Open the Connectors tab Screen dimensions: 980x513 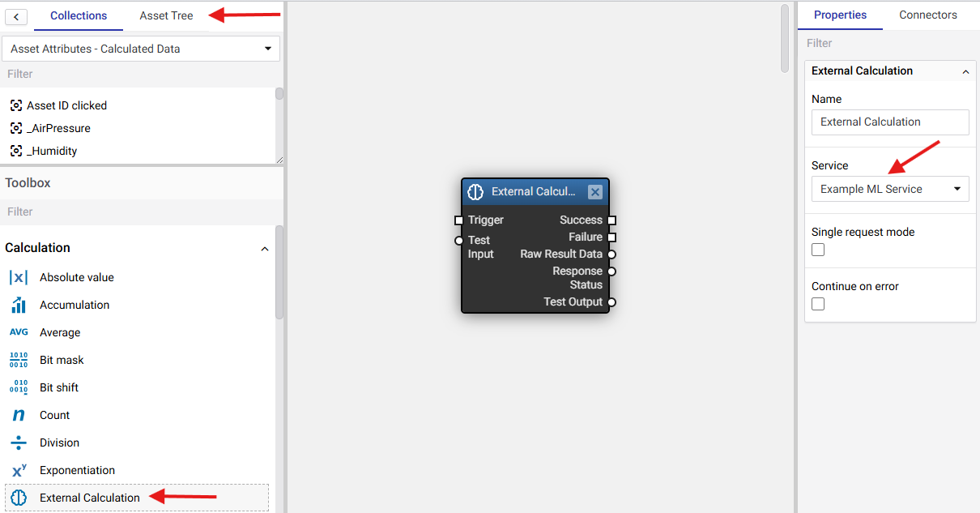pyautogui.click(x=928, y=15)
